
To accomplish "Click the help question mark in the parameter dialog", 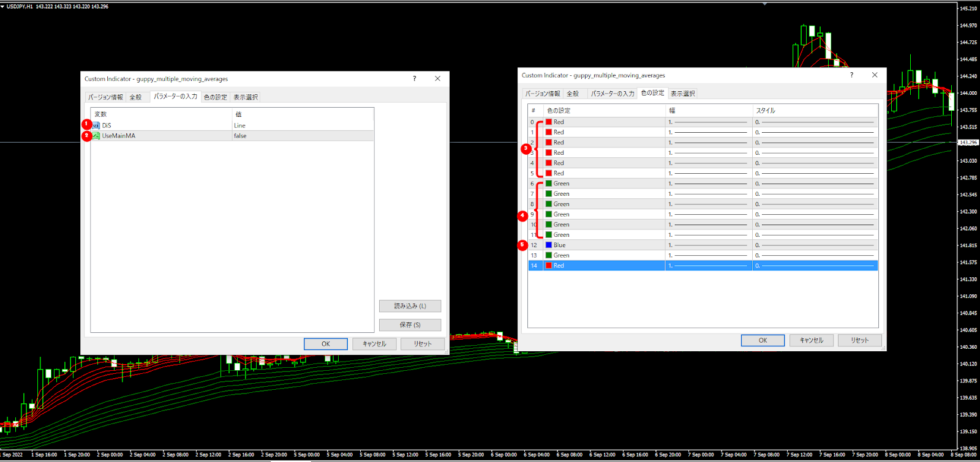I will pos(415,79).
